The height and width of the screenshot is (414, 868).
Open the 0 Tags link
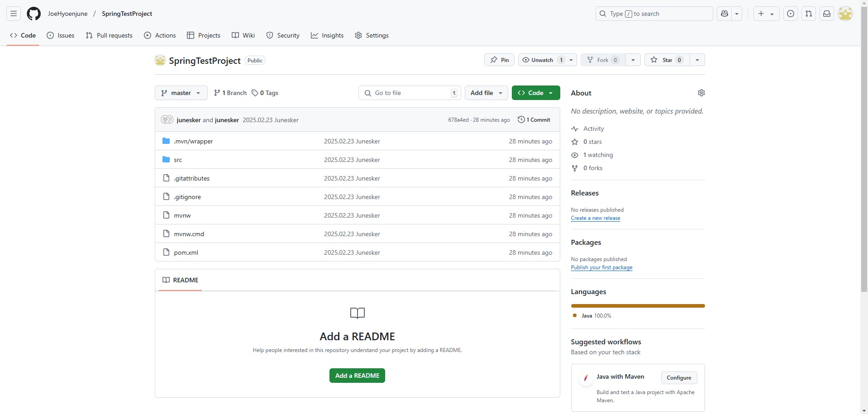[265, 93]
